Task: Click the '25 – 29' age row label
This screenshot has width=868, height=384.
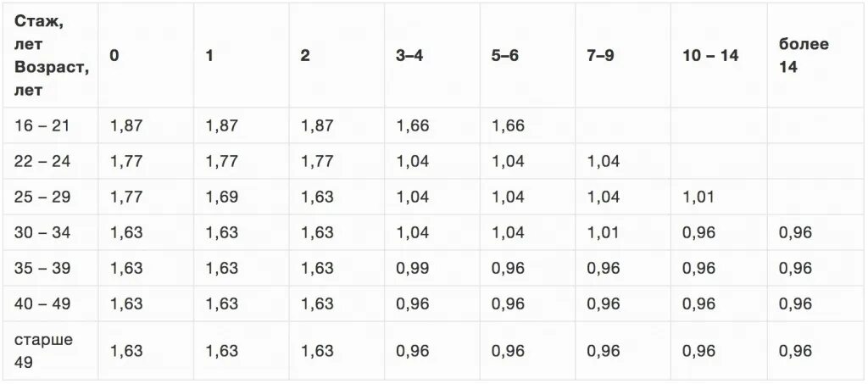Action: point(42,197)
